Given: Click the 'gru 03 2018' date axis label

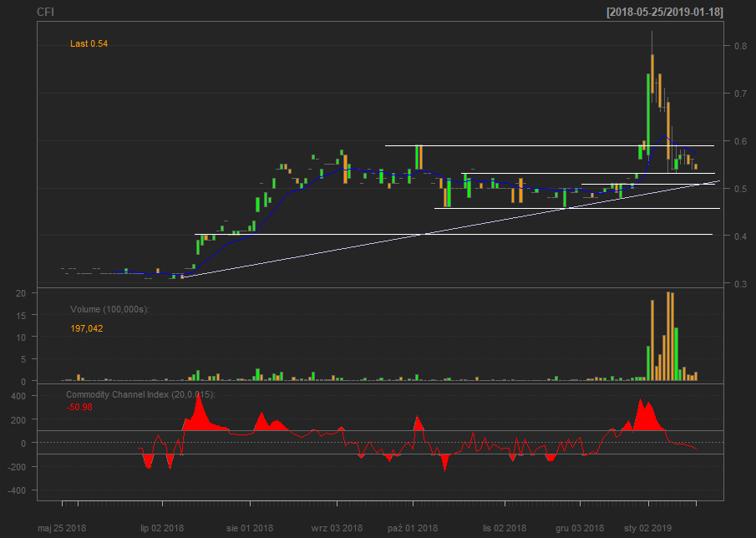Looking at the screenshot, I should point(580,528).
